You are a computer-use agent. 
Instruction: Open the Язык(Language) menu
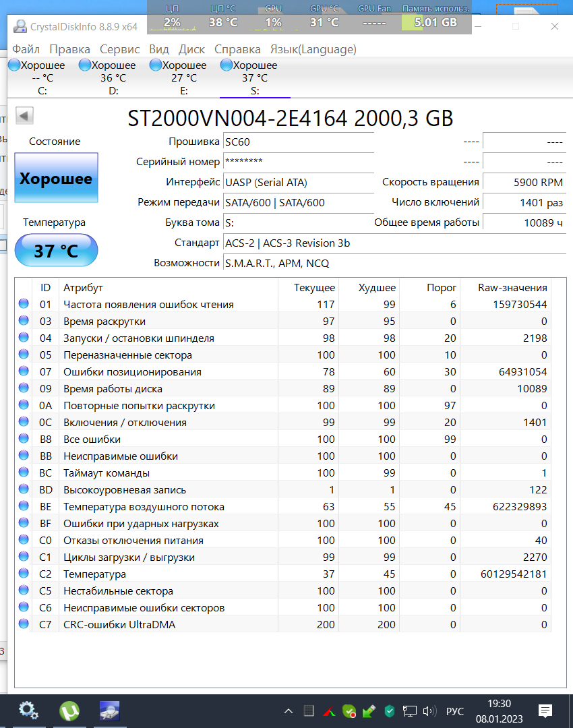click(313, 49)
